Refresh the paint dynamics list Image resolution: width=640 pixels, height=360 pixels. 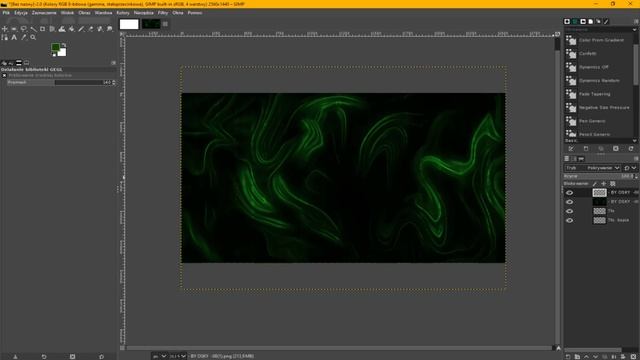point(631,149)
